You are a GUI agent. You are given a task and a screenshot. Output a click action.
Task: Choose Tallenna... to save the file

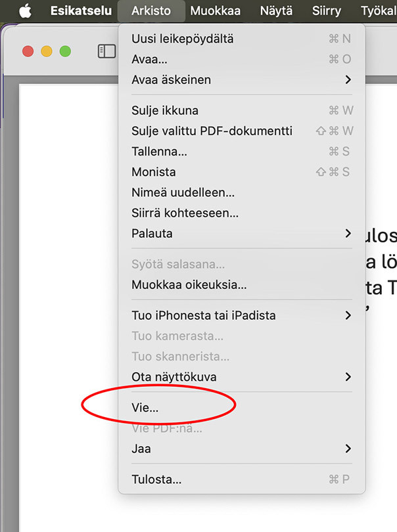coord(159,152)
